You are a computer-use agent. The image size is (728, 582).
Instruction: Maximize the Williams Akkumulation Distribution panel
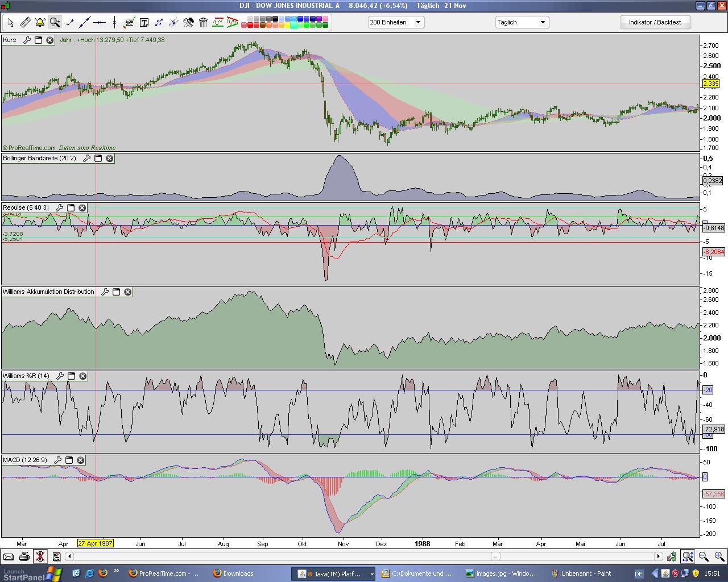pyautogui.click(x=116, y=292)
